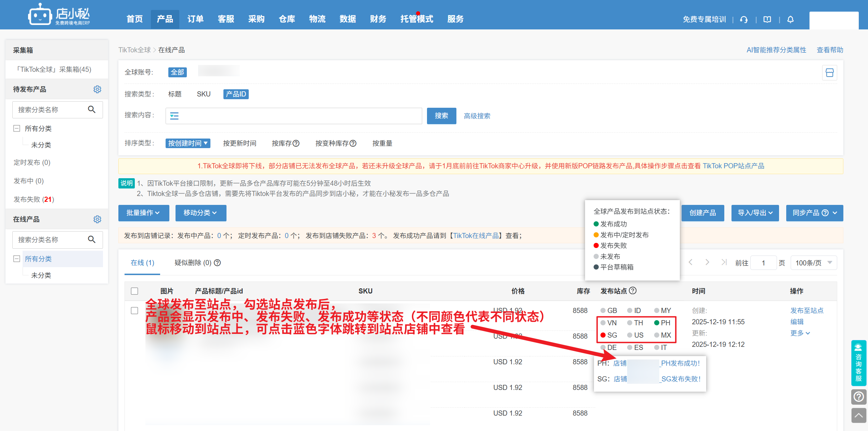Screen dimensions: 868x431
Task: Click the notification bell icon
Action: tap(790, 19)
